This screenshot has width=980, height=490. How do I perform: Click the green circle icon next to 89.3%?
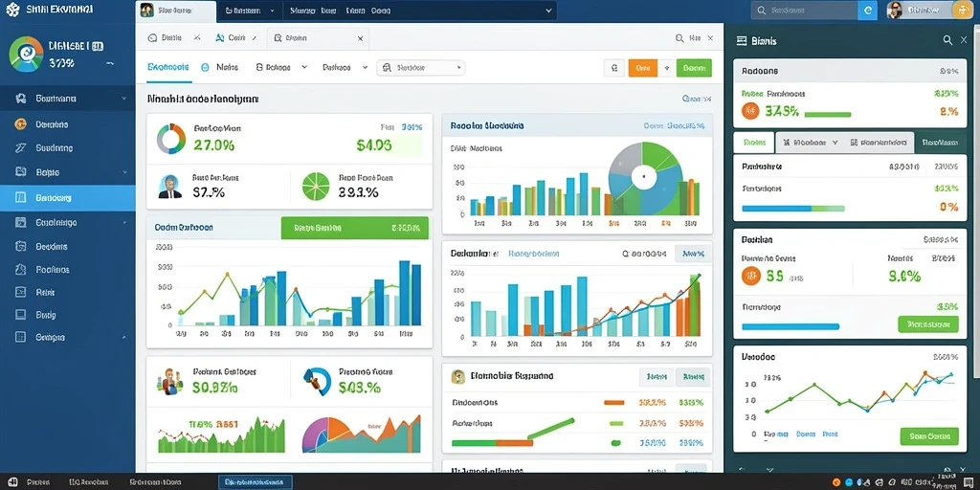pyautogui.click(x=316, y=187)
